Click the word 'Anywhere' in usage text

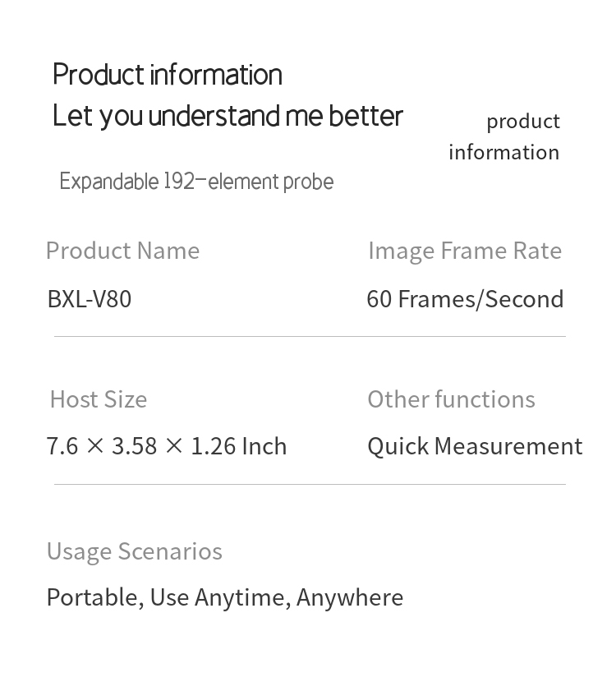pyautogui.click(x=350, y=597)
